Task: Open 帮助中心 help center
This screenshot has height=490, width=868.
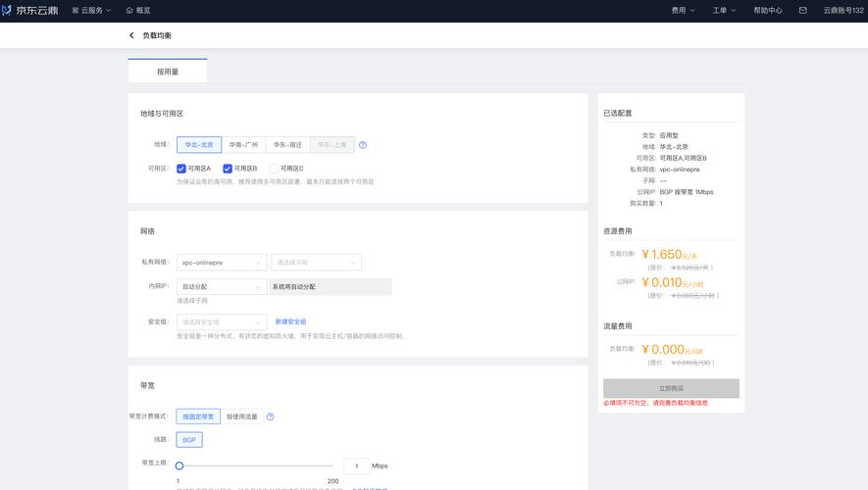Action: pos(768,10)
